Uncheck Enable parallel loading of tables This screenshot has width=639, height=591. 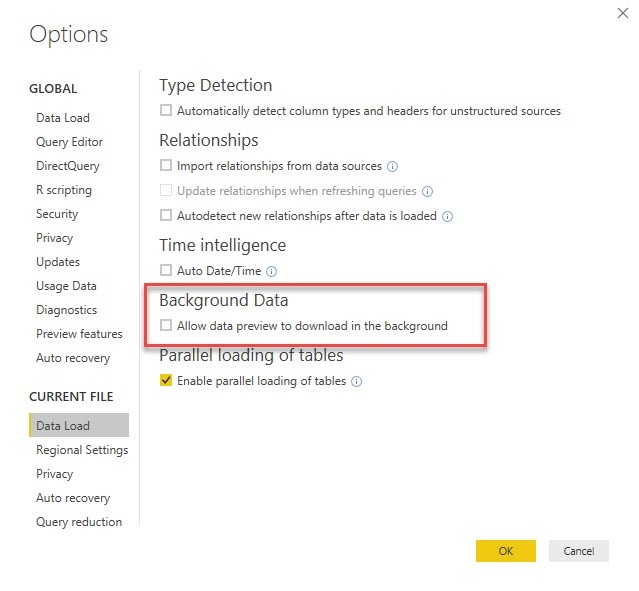click(166, 380)
